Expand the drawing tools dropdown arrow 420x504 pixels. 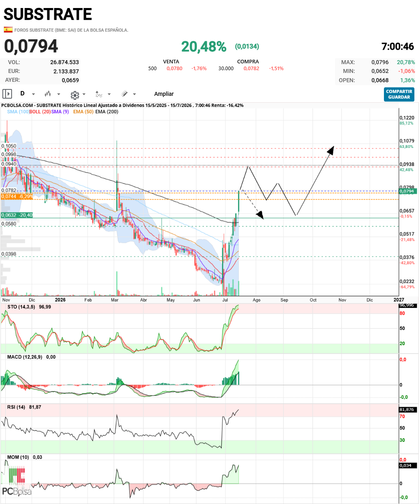click(134, 94)
